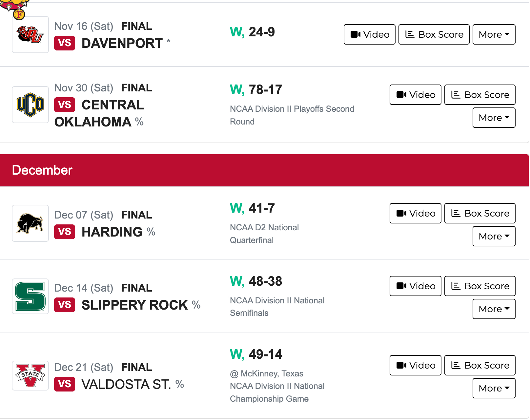Expand More dropdown for Central Oklahoma
530x420 pixels.
(x=494, y=118)
